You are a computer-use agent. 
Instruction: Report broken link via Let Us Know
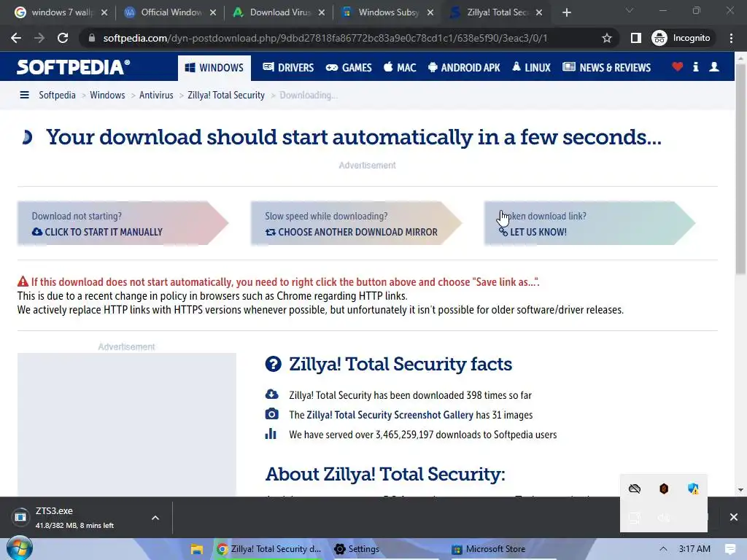pyautogui.click(x=589, y=223)
